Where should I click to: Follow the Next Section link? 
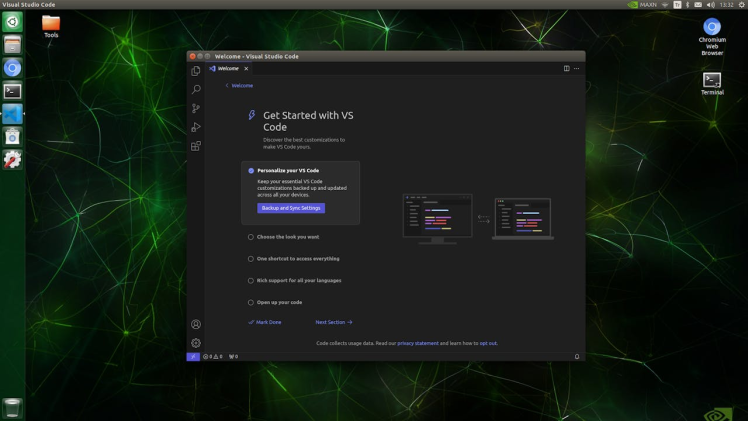(333, 322)
